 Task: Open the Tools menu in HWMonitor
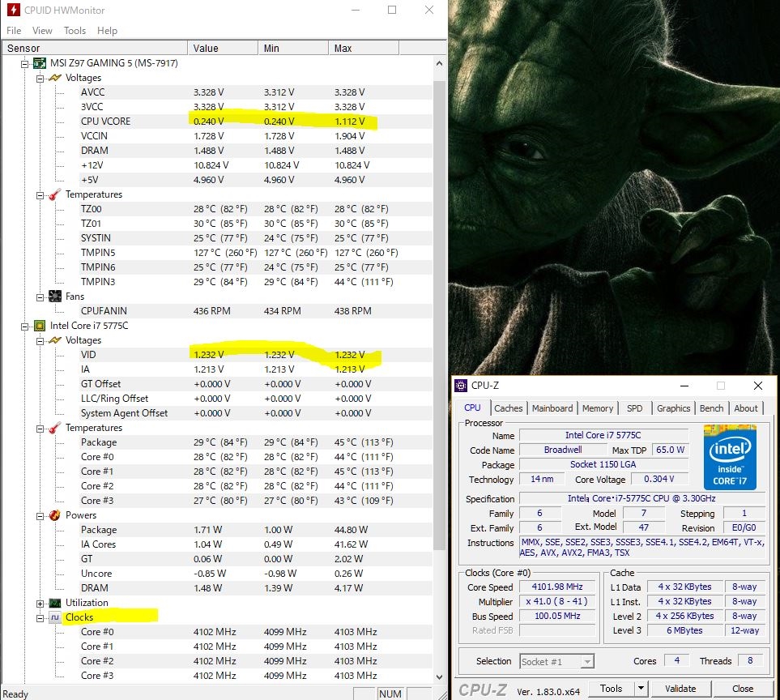tap(75, 31)
